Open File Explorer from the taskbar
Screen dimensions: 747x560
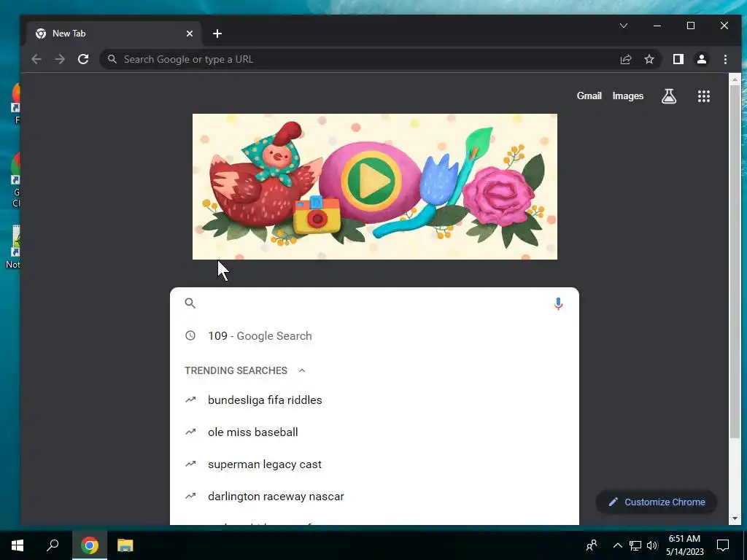pos(125,545)
